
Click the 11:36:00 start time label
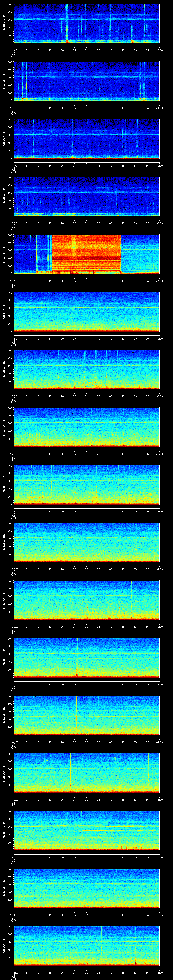[x=13, y=454]
